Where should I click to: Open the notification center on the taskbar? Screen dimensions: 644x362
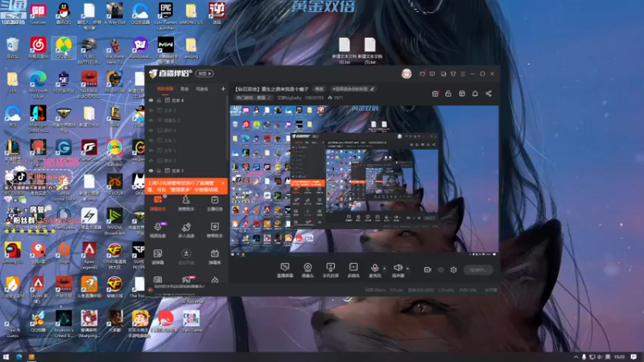634,357
